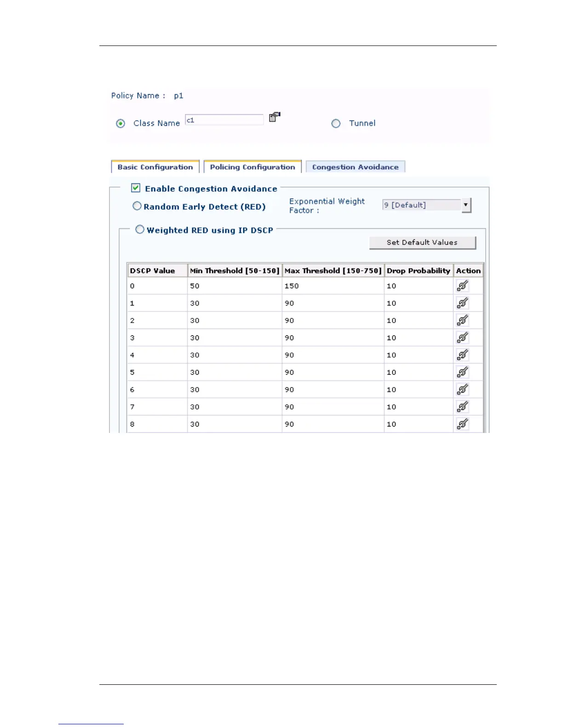563x728 pixels.
Task: Click the Exponential Weight Factor label
Action: 327,206
